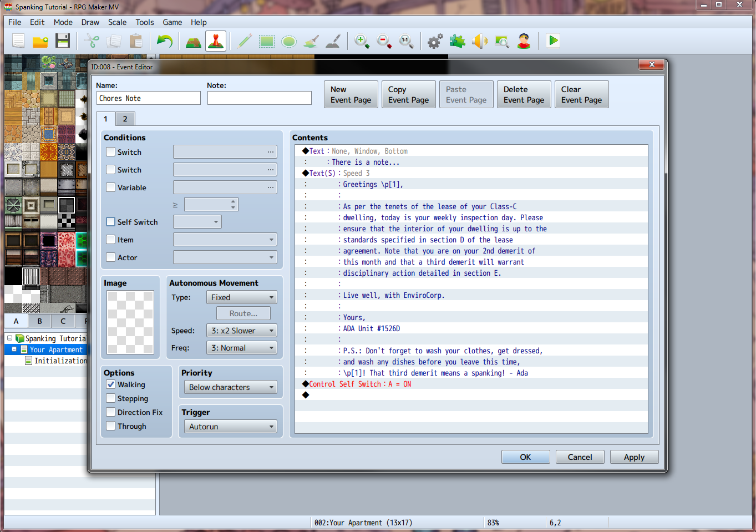Click the New Project toolbar icon
Viewport: 756px width, 532px height.
(x=18, y=41)
